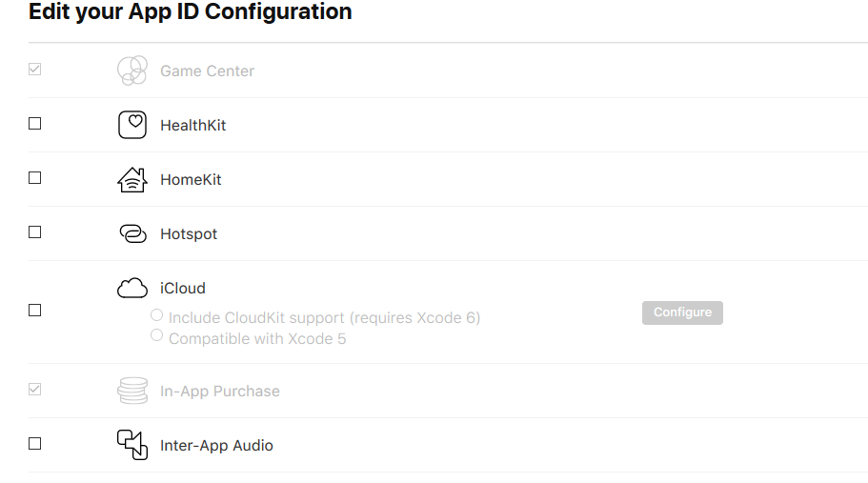Check the iCloud capability checkbox
This screenshot has height=483, width=868.
35,311
